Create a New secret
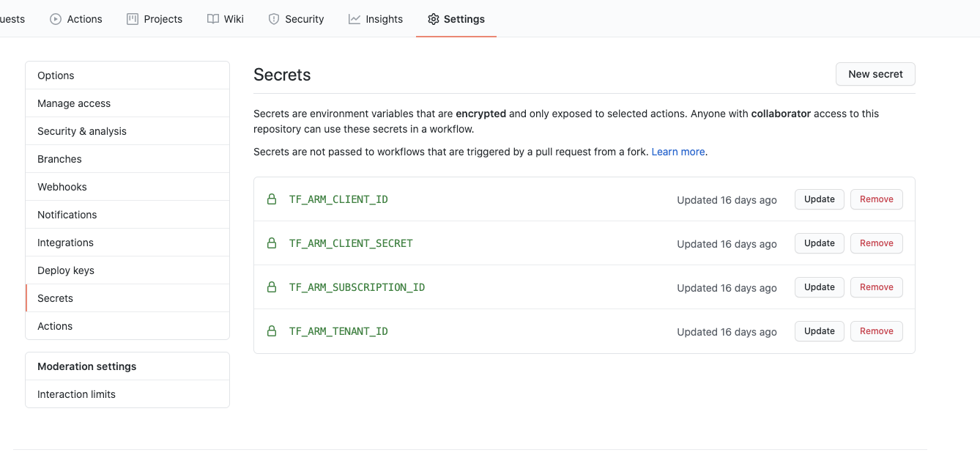Viewport: 980px width, 458px height. [x=875, y=74]
